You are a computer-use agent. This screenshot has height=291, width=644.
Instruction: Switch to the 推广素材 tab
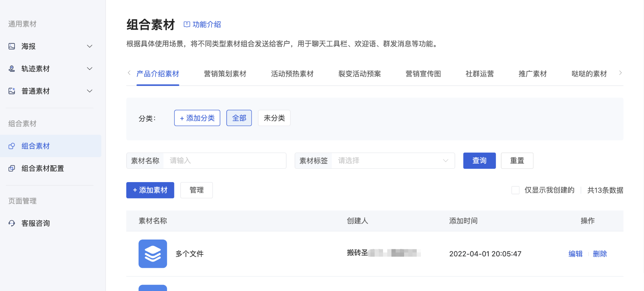pyautogui.click(x=533, y=74)
